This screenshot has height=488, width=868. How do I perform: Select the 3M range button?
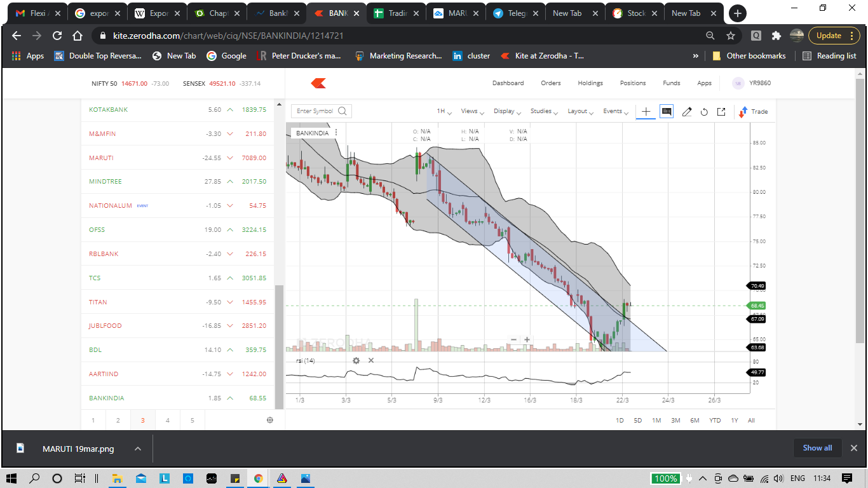pos(675,421)
